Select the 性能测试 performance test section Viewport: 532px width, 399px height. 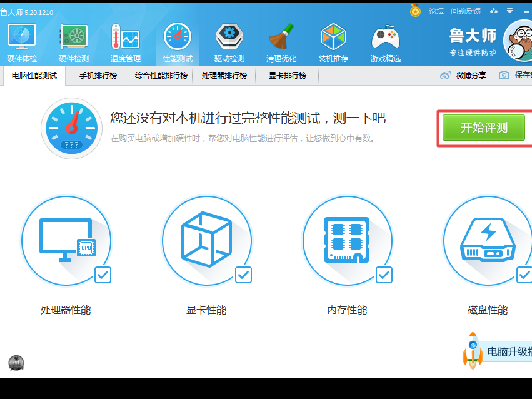coord(178,43)
